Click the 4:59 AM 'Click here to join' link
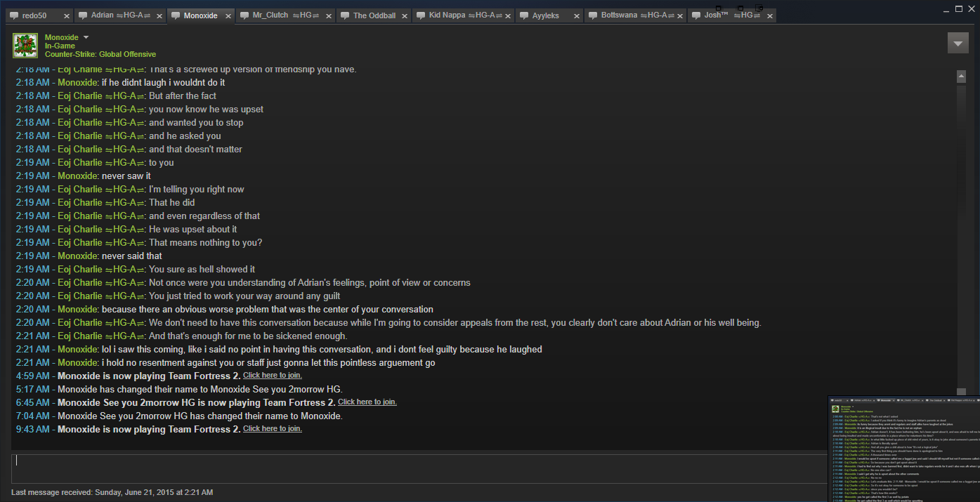Screen dimensions: 980x502 [x=273, y=376]
